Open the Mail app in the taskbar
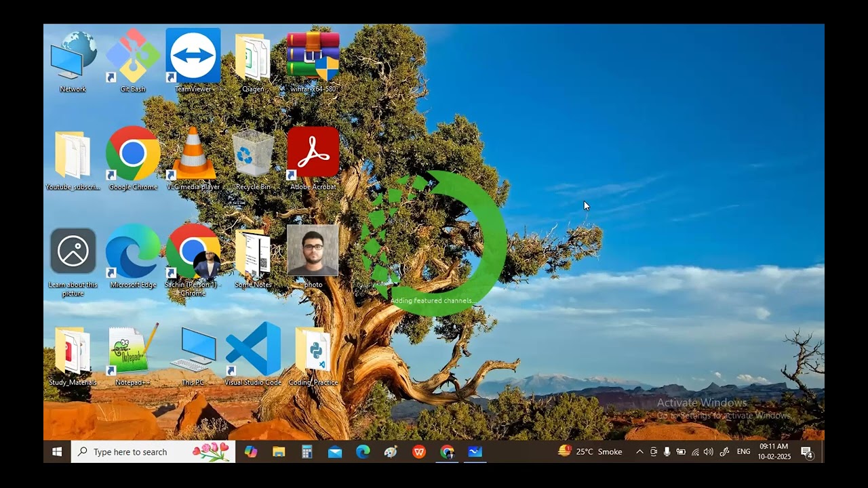The height and width of the screenshot is (488, 868). [335, 451]
